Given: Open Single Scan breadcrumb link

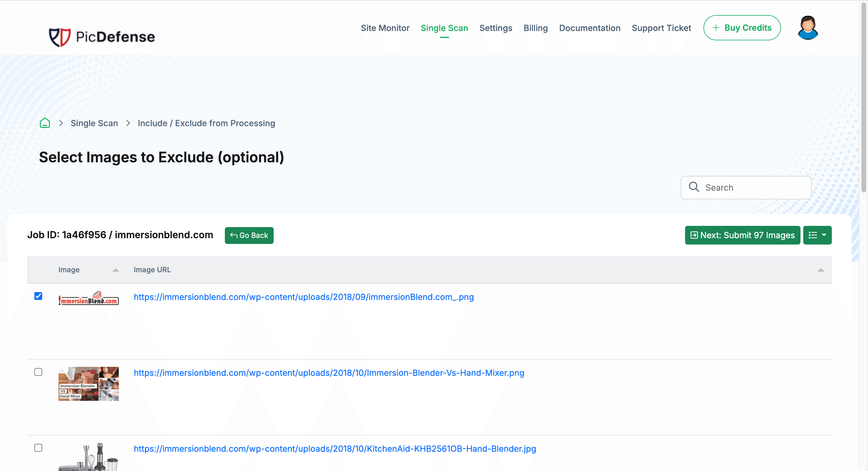Looking at the screenshot, I should click(x=94, y=123).
